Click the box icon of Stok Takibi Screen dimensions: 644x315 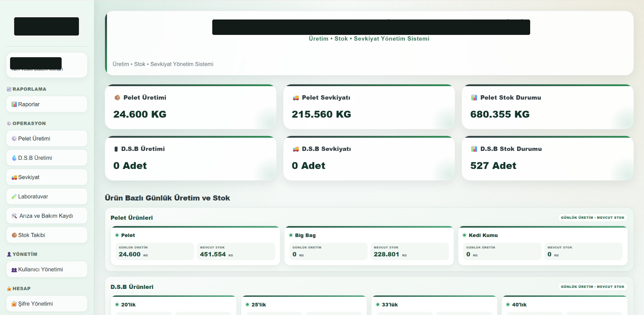(x=14, y=235)
